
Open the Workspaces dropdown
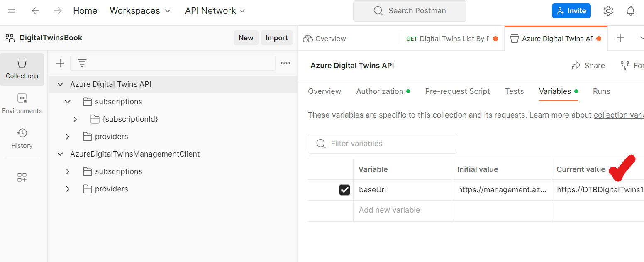point(140,11)
